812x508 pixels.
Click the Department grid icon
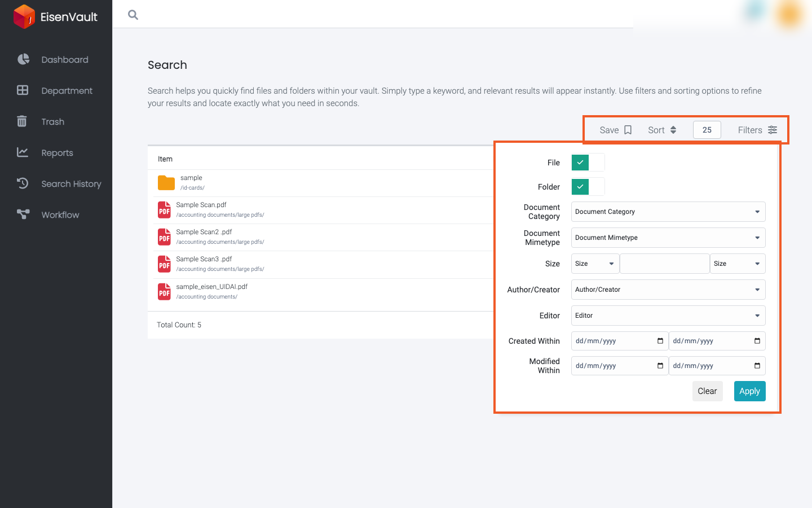[23, 90]
